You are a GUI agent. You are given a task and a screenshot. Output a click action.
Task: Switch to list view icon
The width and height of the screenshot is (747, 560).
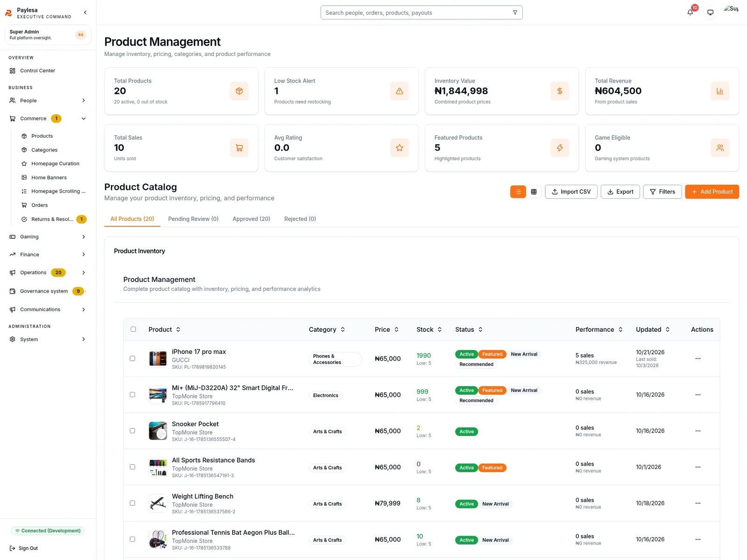point(518,192)
